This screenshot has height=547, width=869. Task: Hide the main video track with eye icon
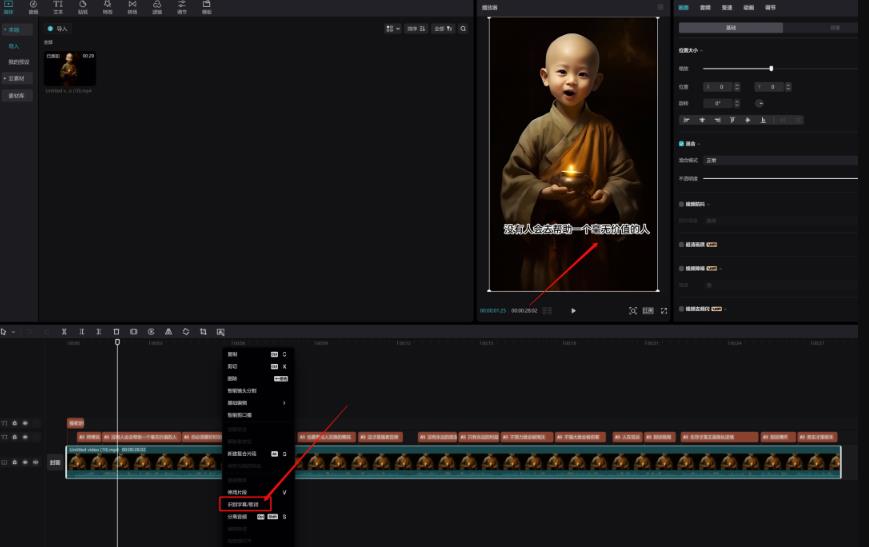tap(25, 462)
